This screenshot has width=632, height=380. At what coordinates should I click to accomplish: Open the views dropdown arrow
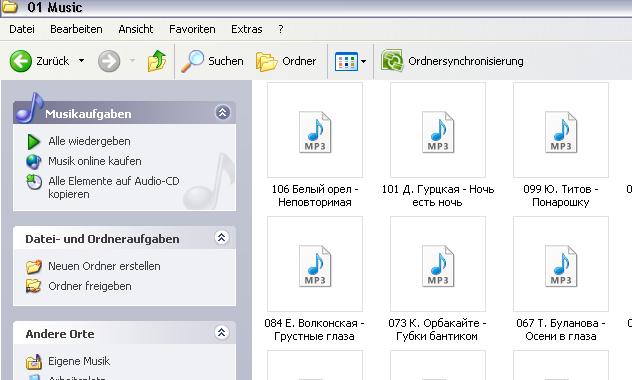[364, 62]
